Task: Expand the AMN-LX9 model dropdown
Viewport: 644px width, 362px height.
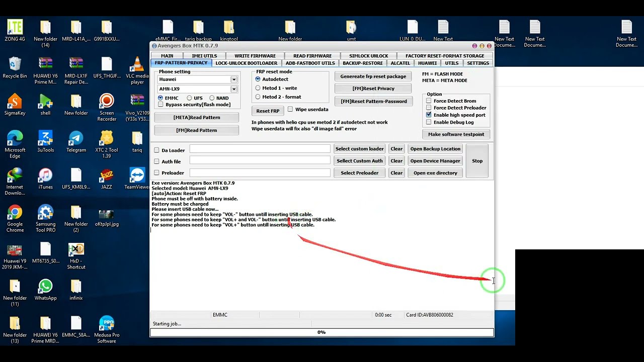Action: (234, 89)
